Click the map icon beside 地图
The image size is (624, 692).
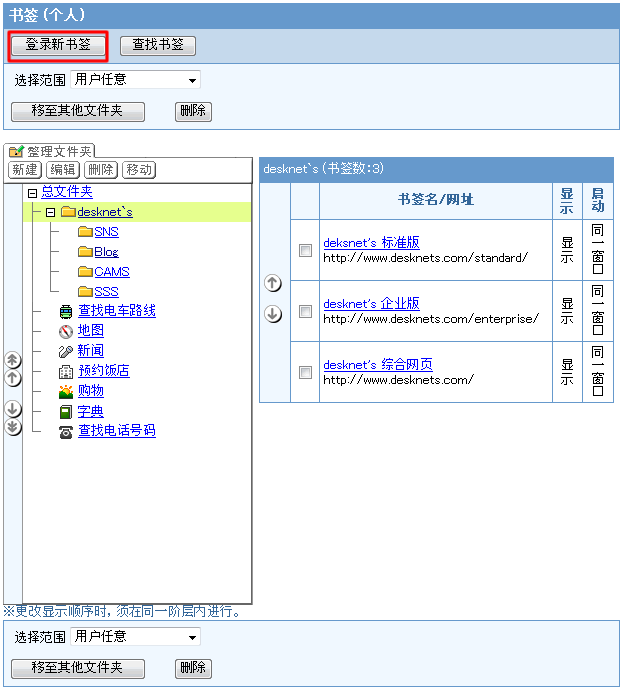pos(66,331)
